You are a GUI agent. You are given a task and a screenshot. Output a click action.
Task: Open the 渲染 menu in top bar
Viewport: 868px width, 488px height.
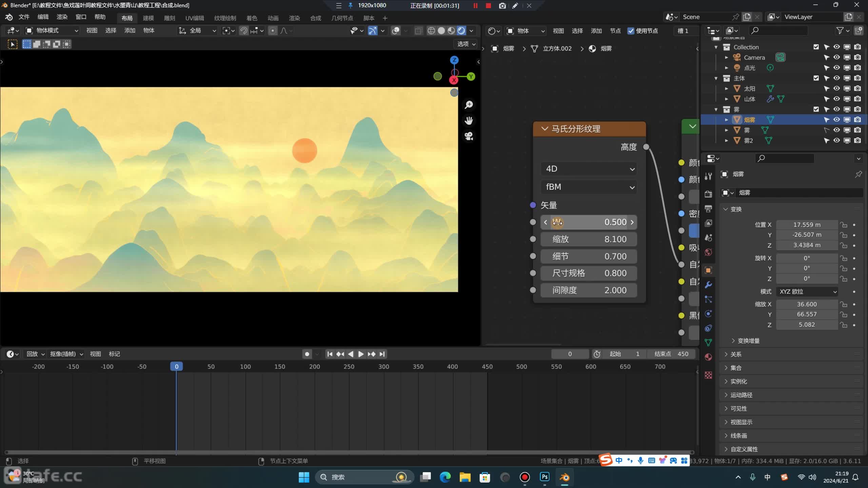[62, 17]
